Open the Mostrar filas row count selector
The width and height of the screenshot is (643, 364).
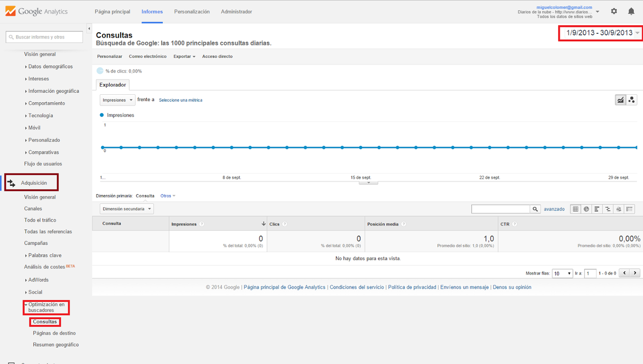tap(562, 273)
